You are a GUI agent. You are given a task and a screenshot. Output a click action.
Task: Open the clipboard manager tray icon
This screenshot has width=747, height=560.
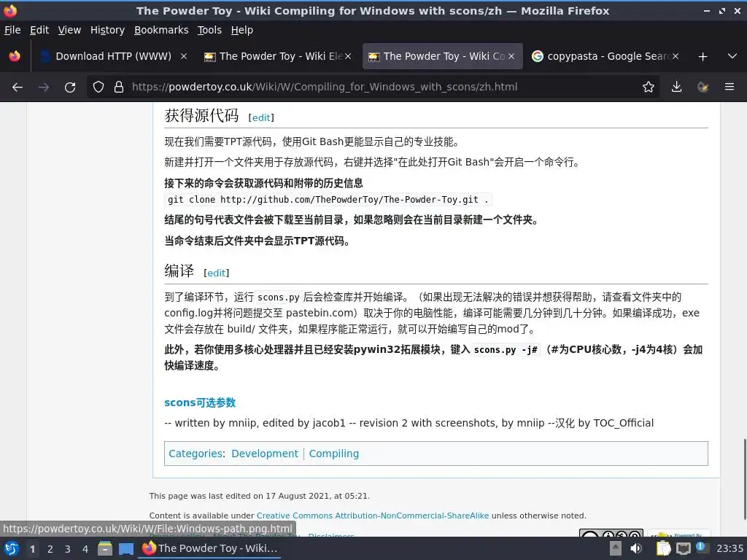point(662,548)
